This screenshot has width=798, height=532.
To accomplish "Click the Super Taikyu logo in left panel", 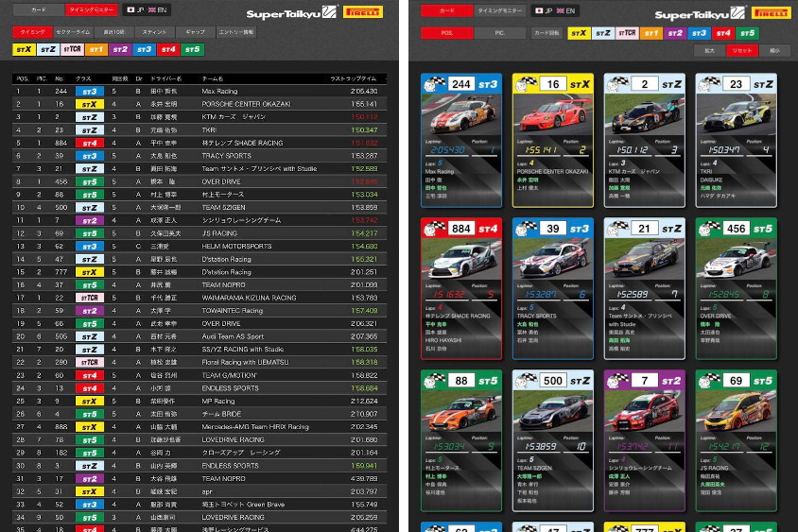I will click(x=289, y=13).
